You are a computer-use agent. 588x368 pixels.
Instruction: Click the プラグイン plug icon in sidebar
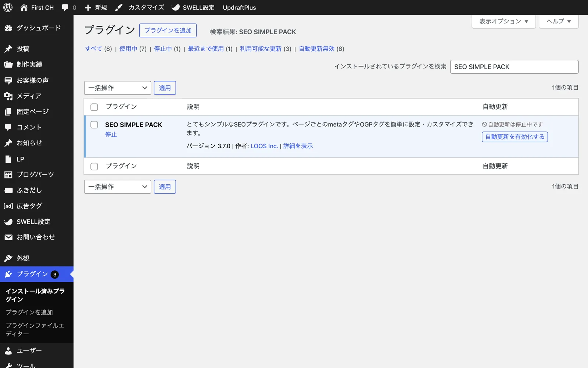pos(8,274)
